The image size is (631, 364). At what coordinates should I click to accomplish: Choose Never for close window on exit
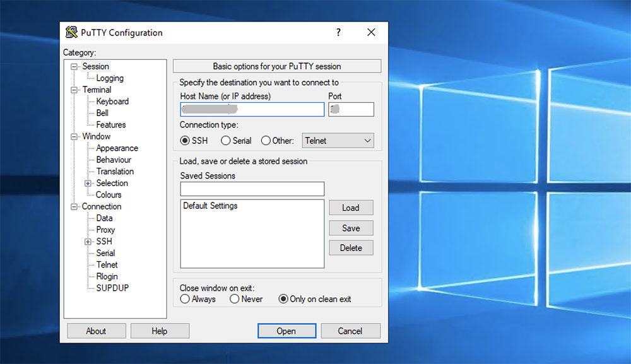235,299
